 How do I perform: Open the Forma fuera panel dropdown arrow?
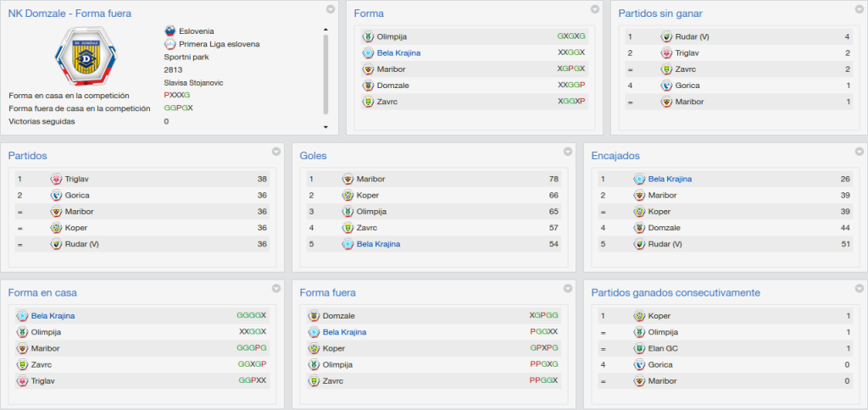pos(568,288)
